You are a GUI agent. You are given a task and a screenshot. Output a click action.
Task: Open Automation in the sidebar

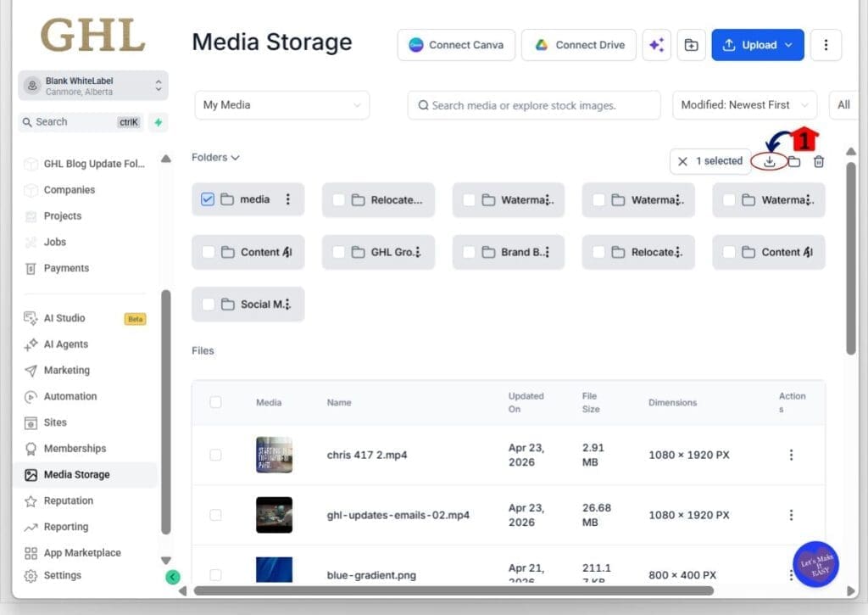pyautogui.click(x=70, y=396)
